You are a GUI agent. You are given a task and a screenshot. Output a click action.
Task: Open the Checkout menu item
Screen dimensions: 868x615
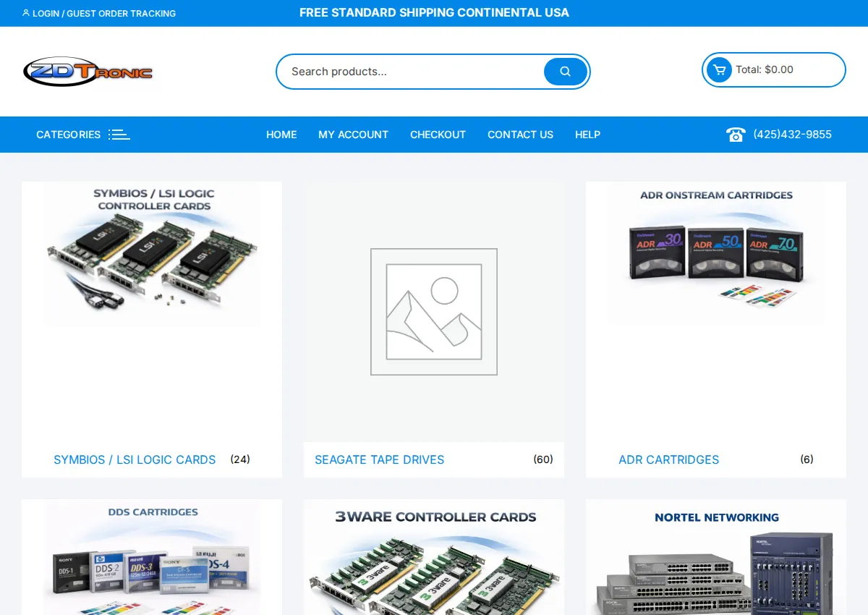pos(438,135)
